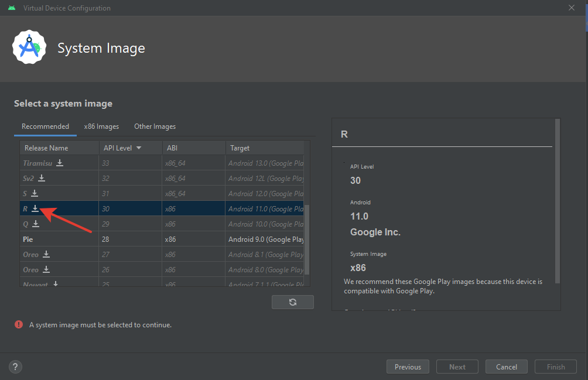This screenshot has width=588, height=380.
Task: Download the Oreo API 27 image
Action: (46, 254)
